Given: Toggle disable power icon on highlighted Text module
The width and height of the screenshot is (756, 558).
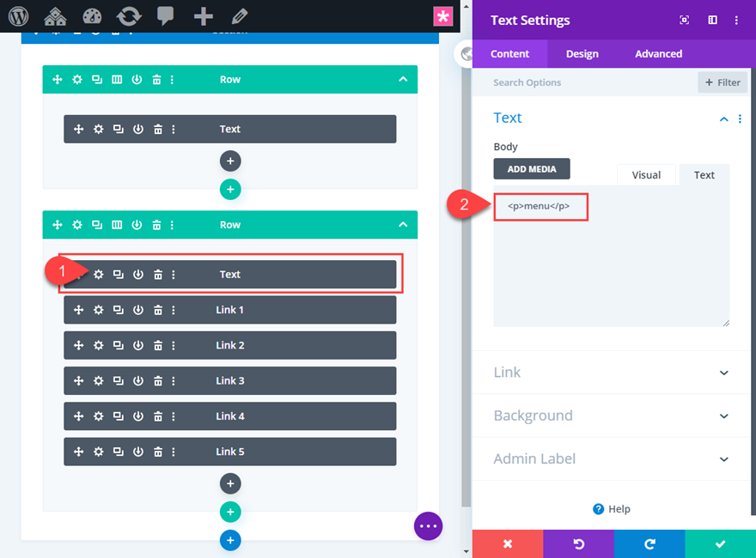Looking at the screenshot, I should point(138,275).
